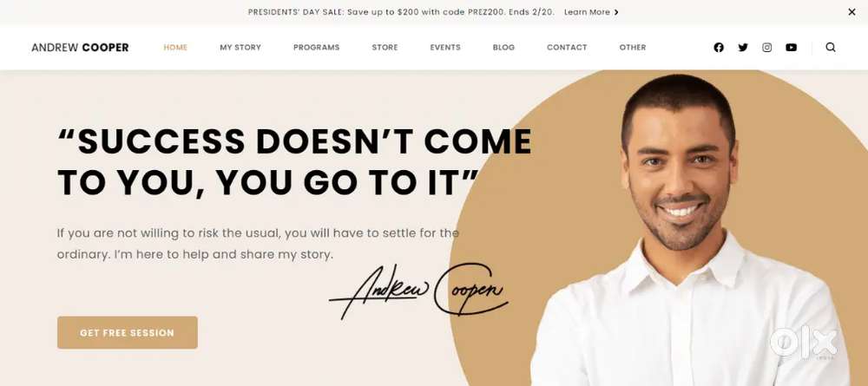Open the Programs menu
Viewport: 868px width, 386px height.
point(317,48)
